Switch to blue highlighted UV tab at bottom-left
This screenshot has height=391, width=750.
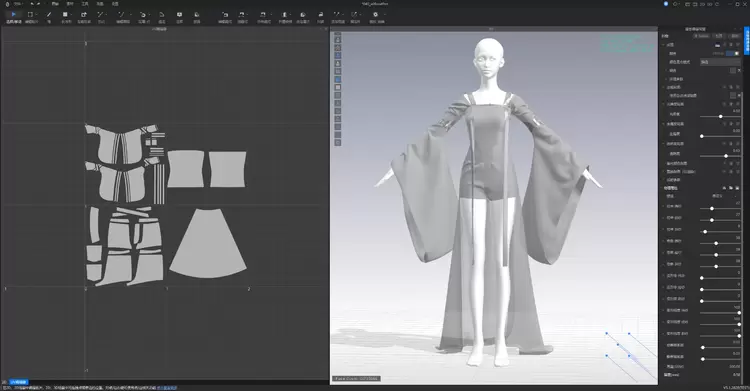coord(19,382)
